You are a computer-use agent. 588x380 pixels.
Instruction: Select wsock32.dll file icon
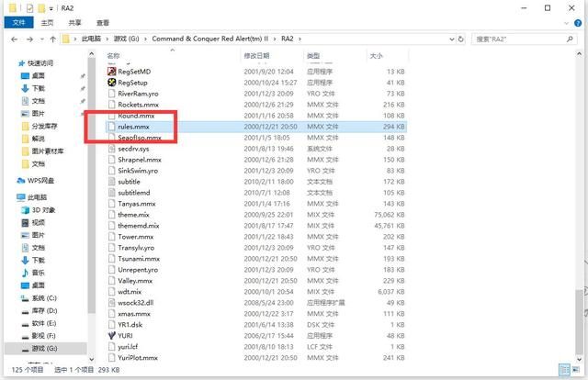[112, 302]
